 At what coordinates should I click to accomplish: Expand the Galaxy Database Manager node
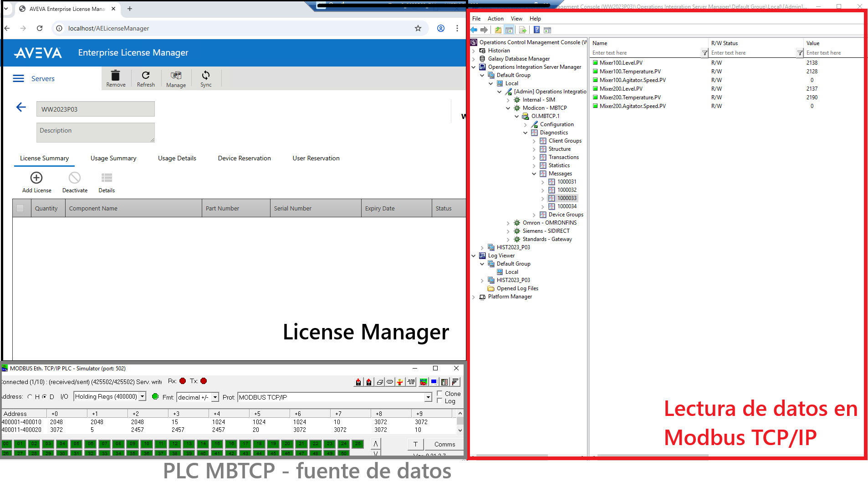click(474, 59)
